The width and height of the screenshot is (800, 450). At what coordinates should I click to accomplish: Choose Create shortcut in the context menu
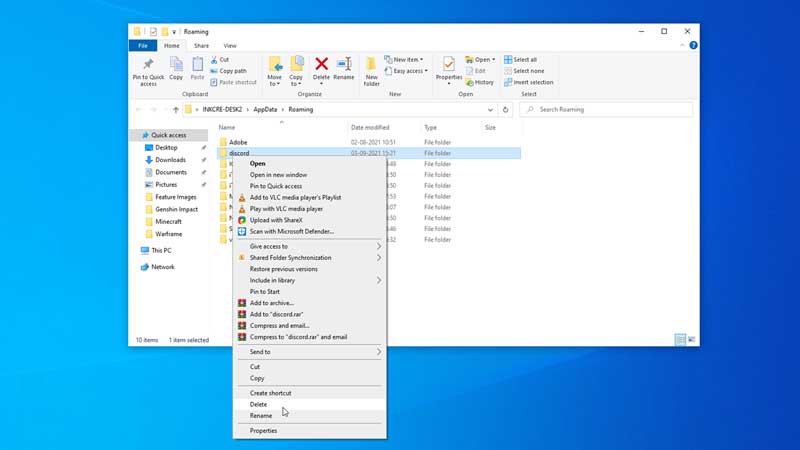270,393
